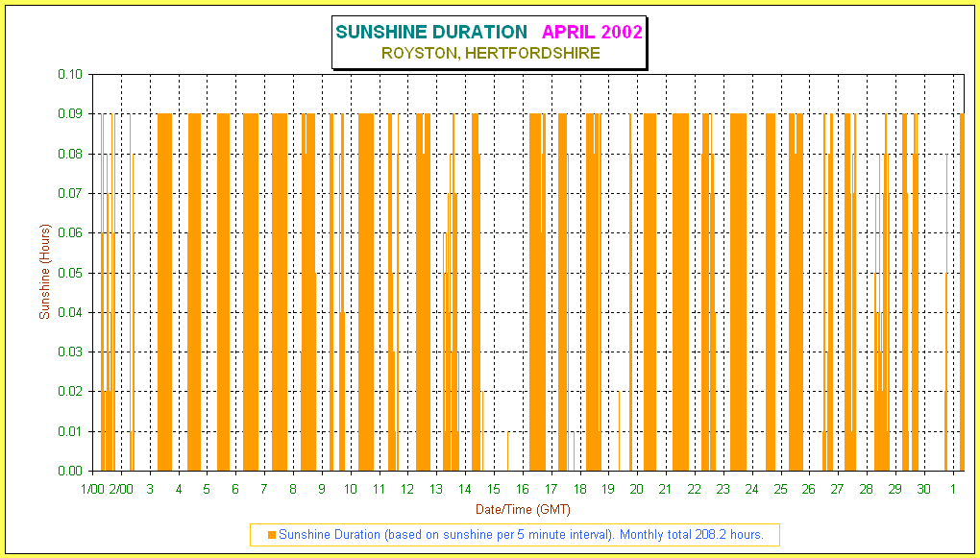
Task: Click the x-axis label for day 10
Action: (x=351, y=489)
